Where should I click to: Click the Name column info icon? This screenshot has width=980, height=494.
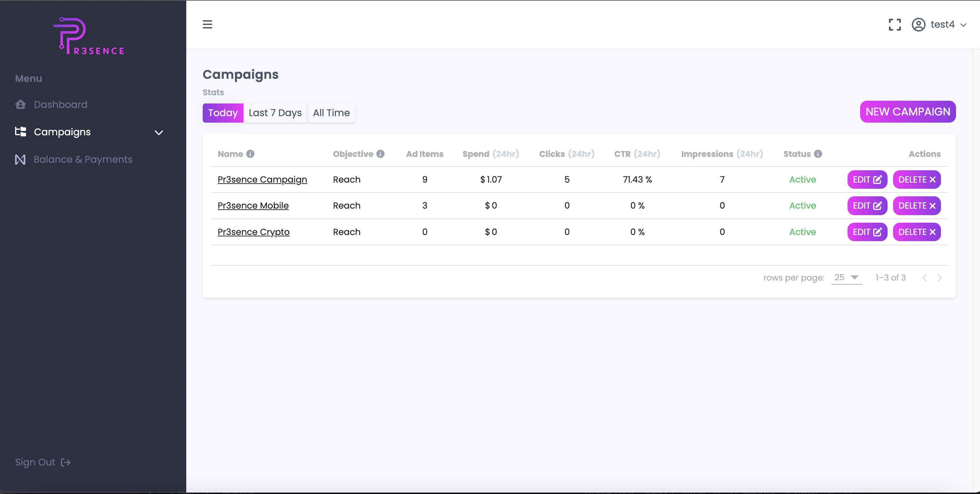tap(250, 154)
